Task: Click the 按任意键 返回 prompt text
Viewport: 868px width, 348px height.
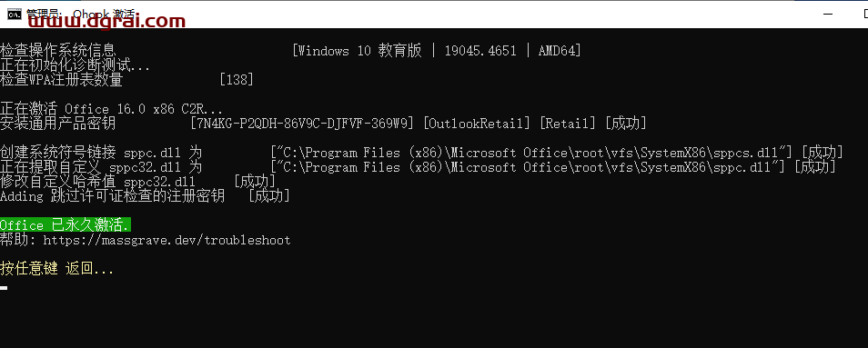Action: [57, 269]
